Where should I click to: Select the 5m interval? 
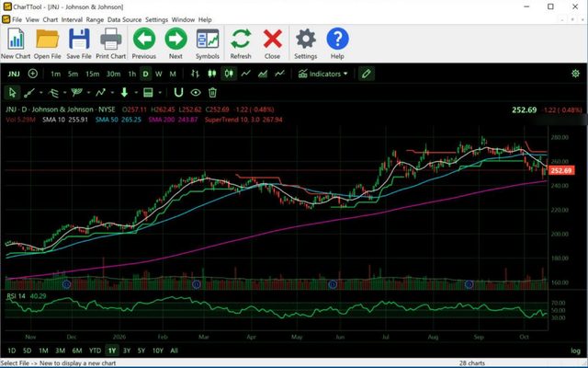[73, 74]
